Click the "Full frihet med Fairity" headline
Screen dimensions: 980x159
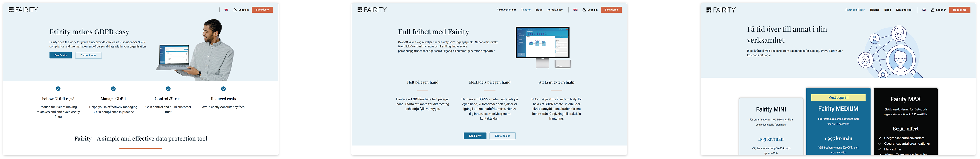[x=434, y=32]
